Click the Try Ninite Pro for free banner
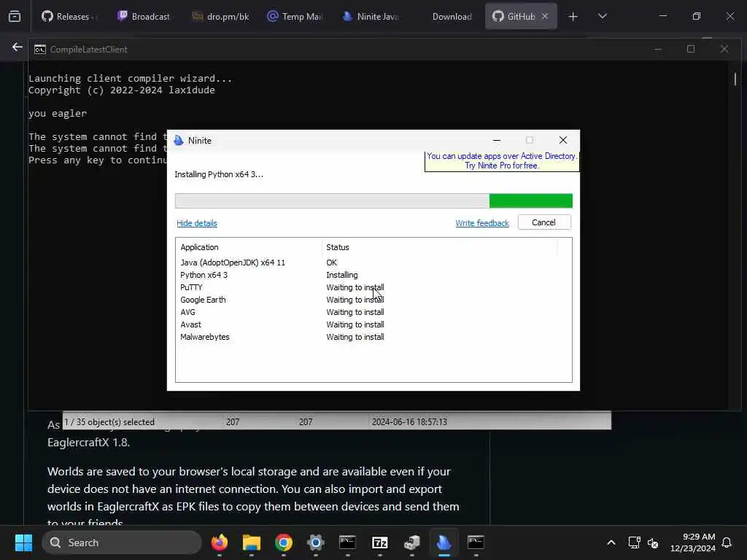Screen dimensions: 747x560 [502, 161]
